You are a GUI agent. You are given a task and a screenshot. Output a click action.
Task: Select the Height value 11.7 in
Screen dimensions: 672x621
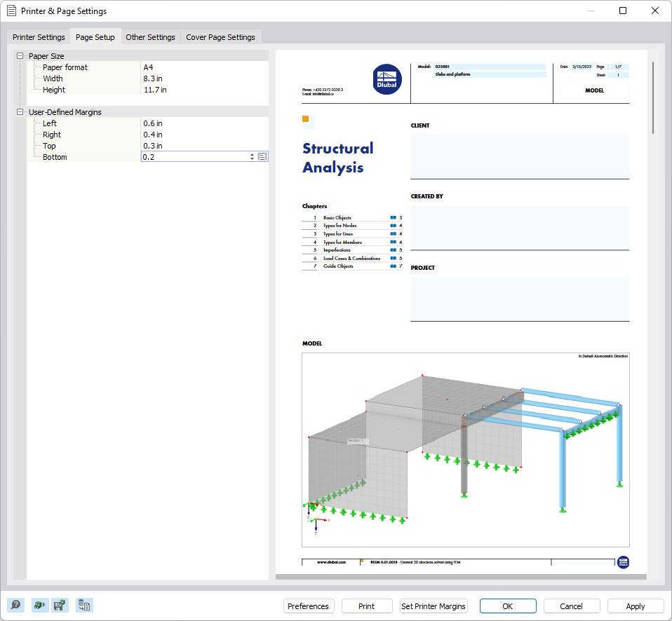pos(155,90)
